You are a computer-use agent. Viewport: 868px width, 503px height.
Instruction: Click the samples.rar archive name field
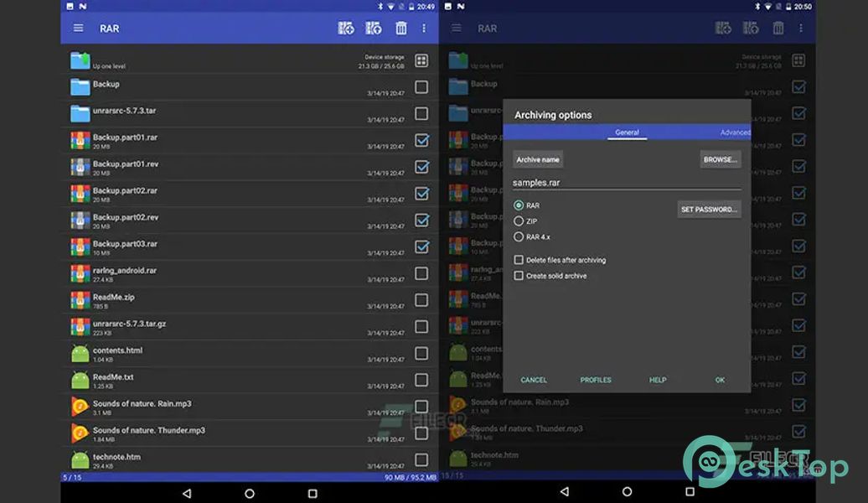tap(626, 182)
